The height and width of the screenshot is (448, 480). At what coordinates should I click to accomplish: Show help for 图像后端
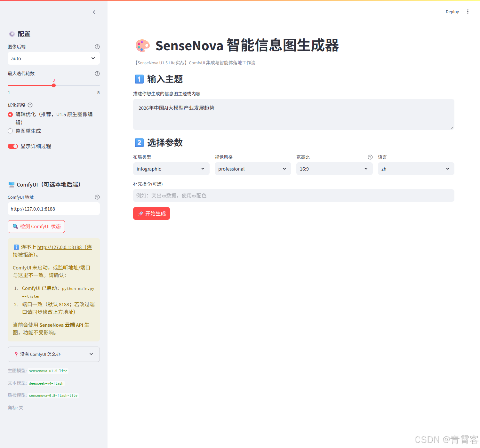[x=97, y=47]
